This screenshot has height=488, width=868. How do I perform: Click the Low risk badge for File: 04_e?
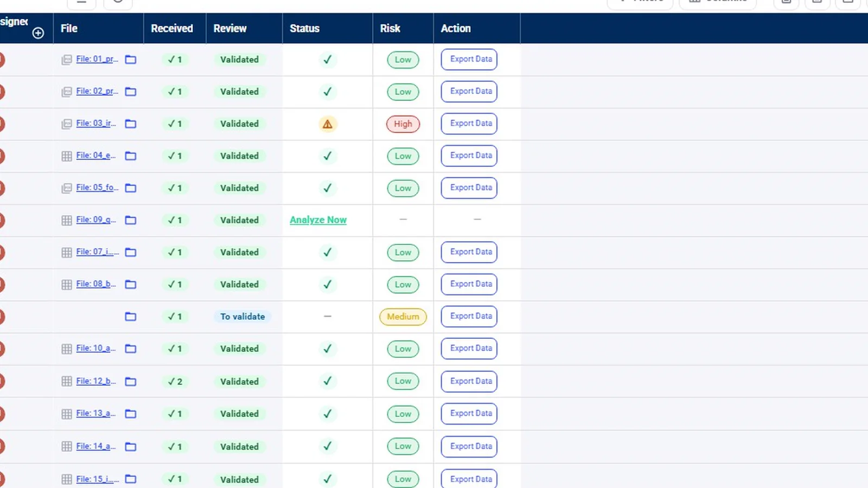pos(403,156)
